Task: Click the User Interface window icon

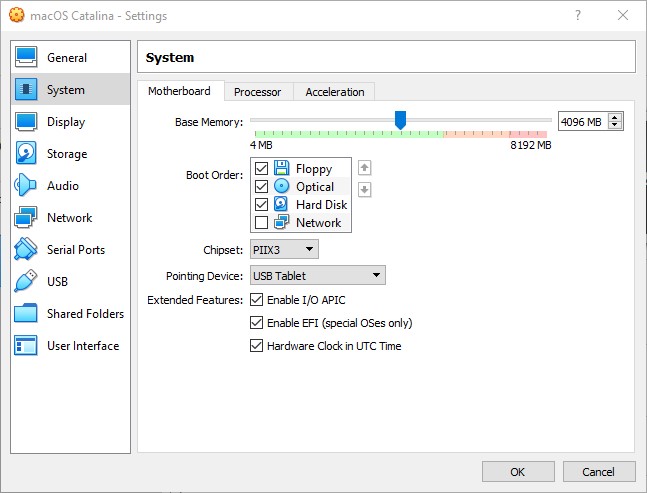Action: 26,345
